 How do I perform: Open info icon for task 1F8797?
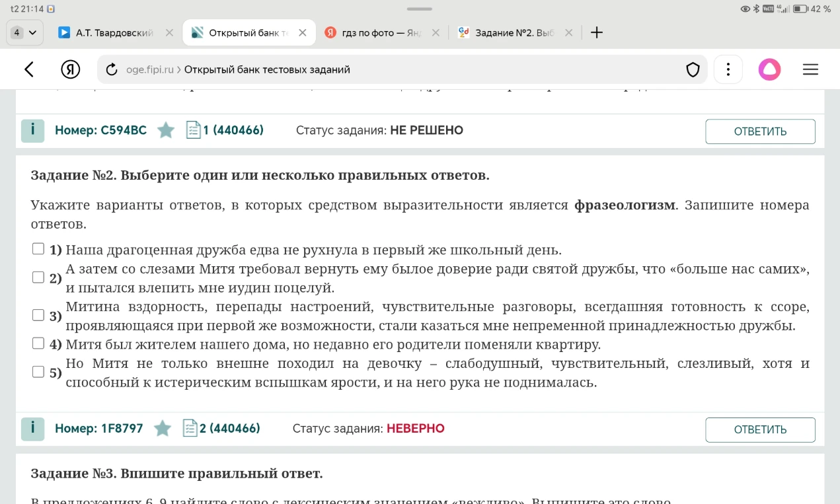(x=32, y=429)
